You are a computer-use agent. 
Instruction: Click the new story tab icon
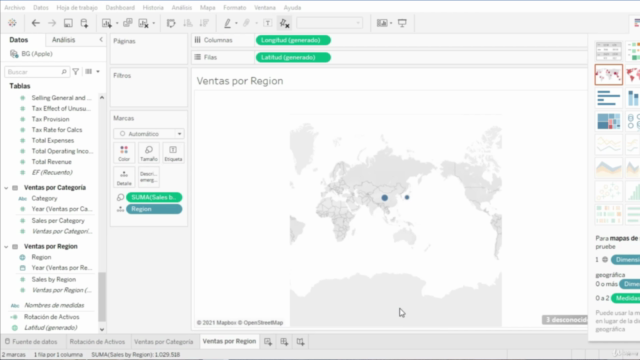[300, 342]
